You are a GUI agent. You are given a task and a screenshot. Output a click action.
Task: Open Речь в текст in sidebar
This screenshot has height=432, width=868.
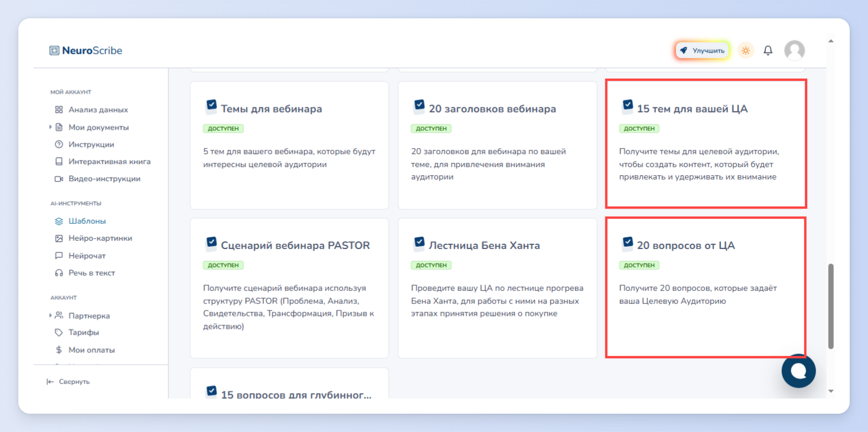click(x=92, y=273)
